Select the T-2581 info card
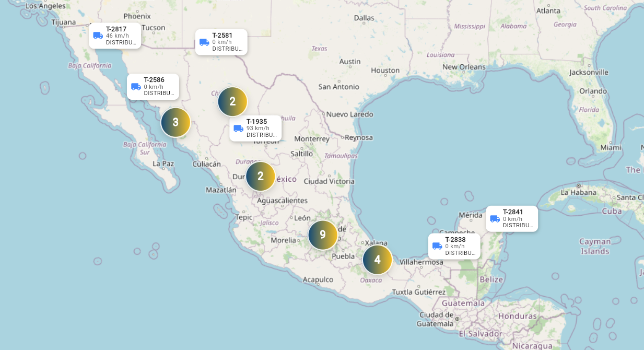 tap(221, 42)
